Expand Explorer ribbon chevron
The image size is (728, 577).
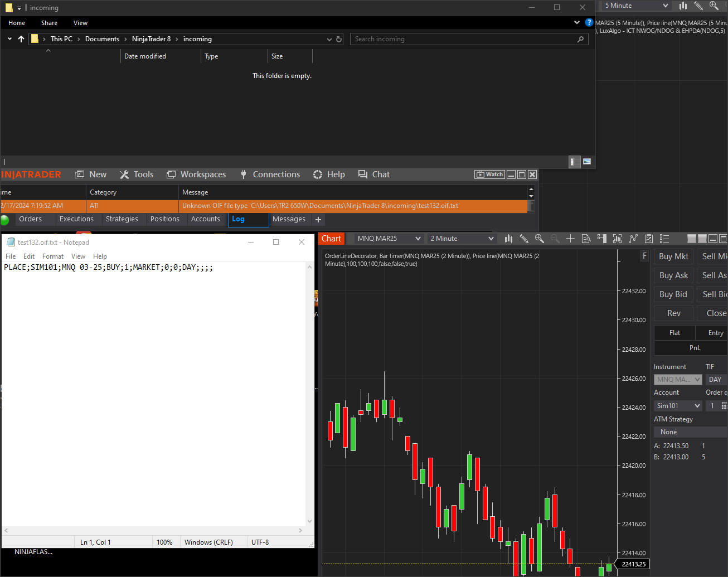(x=577, y=22)
